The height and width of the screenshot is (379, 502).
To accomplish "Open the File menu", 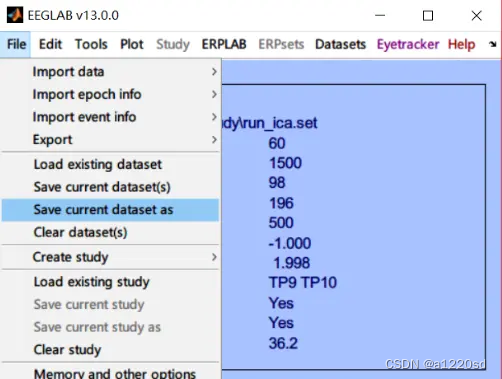I will 16,44.
